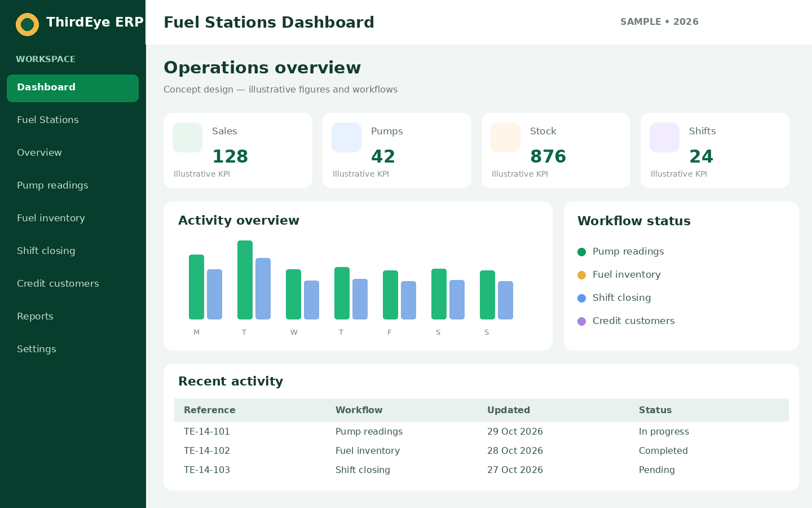Select Fuel inventory in Workflow status
This screenshot has width=812, height=508.
point(626,275)
